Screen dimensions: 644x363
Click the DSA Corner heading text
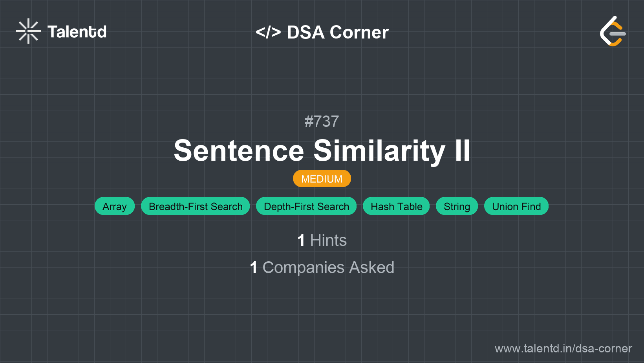338,32
